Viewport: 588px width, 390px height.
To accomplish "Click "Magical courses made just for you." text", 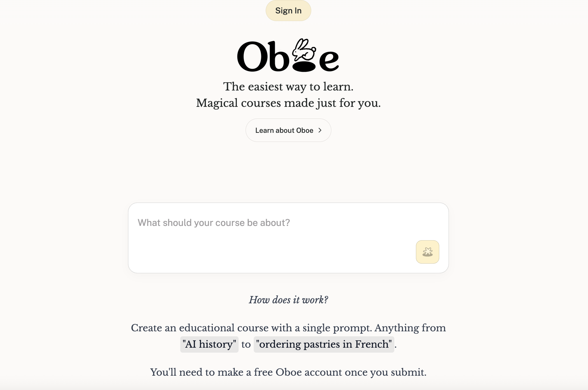I will (x=288, y=103).
